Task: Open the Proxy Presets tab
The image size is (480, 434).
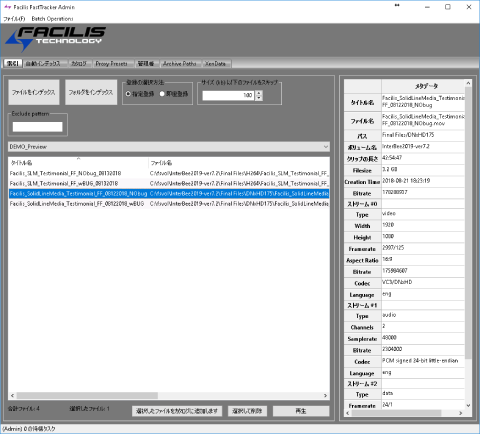Action: [112, 64]
